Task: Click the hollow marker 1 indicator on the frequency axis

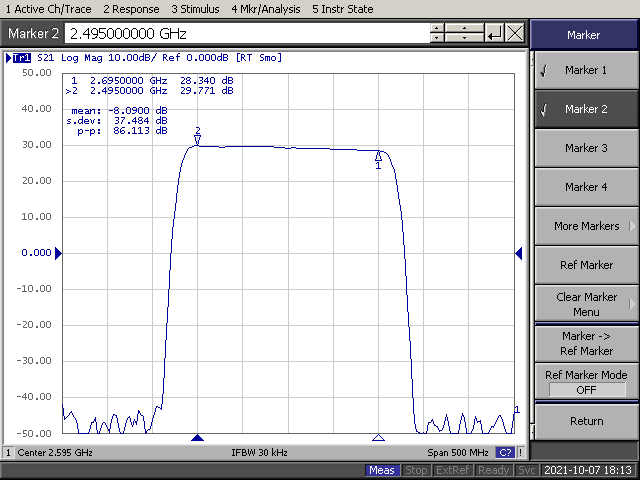Action: 378,438
